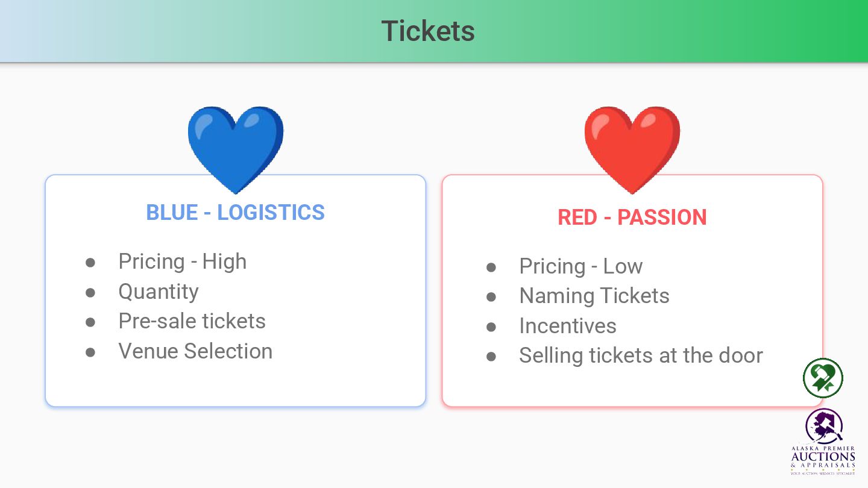This screenshot has height=488, width=868.
Task: Click the green gradient header bar
Action: pos(434,31)
